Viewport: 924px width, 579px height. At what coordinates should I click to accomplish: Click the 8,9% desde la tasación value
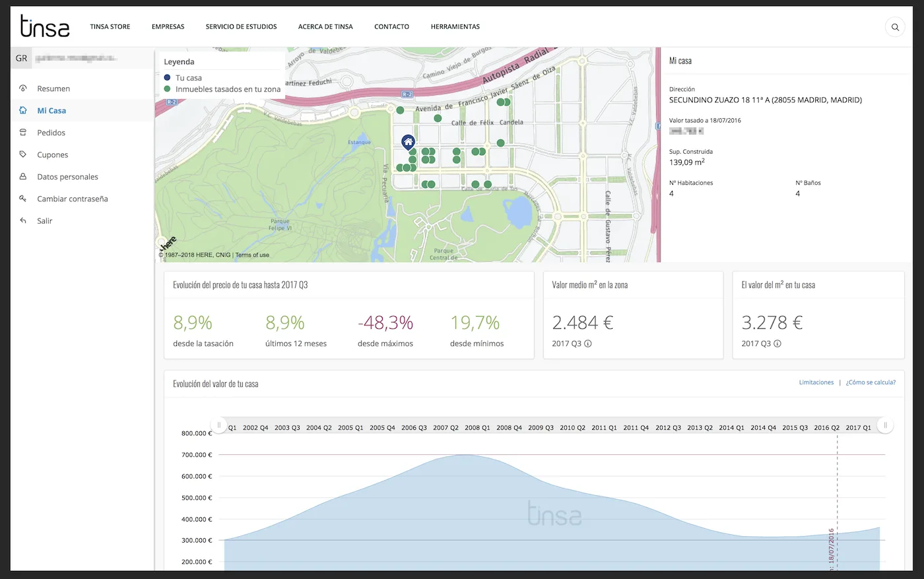click(x=193, y=323)
